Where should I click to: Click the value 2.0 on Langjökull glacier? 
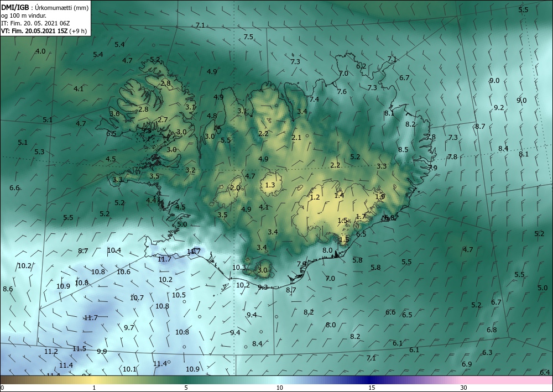click(x=235, y=187)
